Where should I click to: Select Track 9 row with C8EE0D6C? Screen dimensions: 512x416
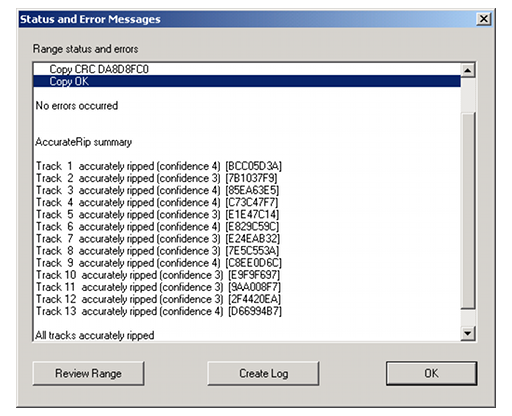247,263
